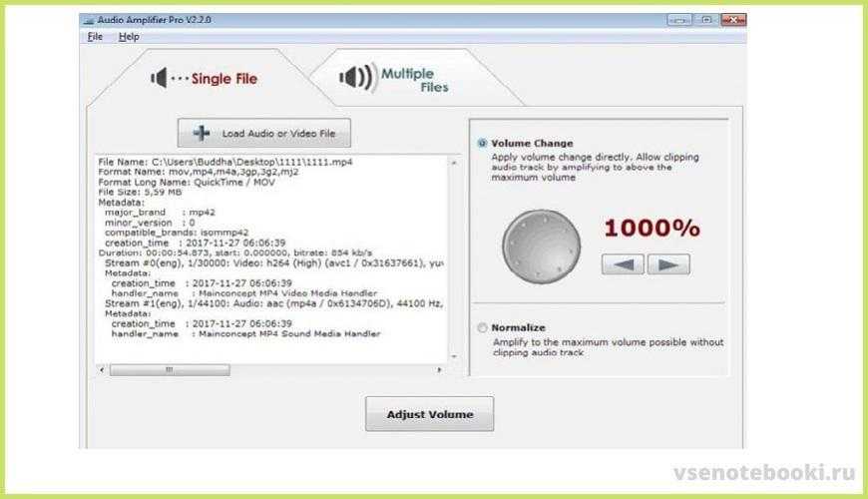The height and width of the screenshot is (499, 868).
Task: Click the Duration 00:00:54.873 line
Action: pos(235,252)
